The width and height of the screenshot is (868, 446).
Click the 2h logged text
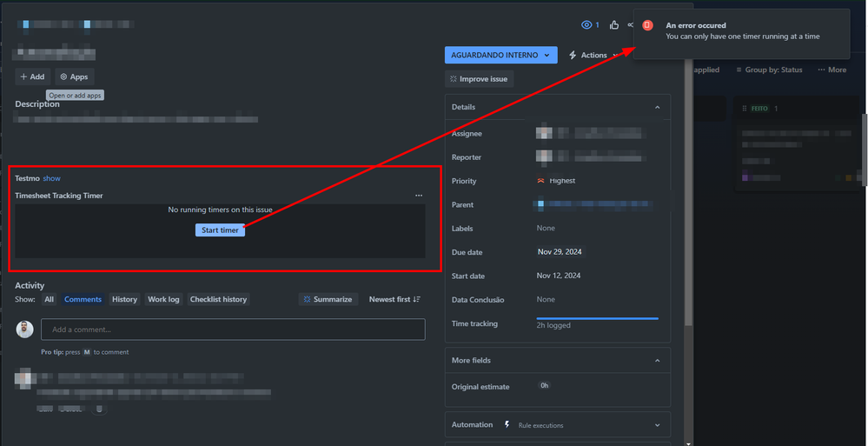click(553, 325)
